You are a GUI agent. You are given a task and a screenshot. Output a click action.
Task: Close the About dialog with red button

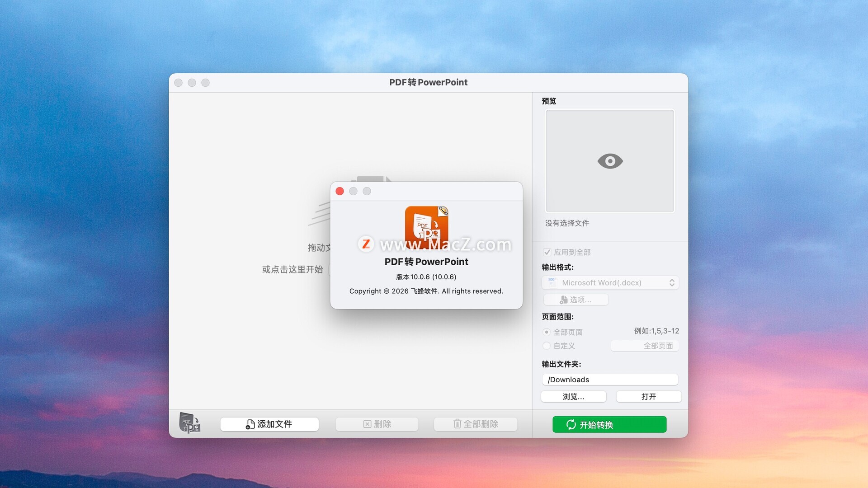click(x=340, y=191)
